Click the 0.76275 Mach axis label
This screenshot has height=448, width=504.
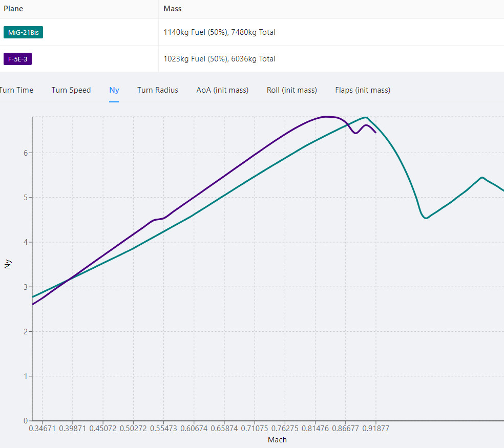tap(285, 429)
